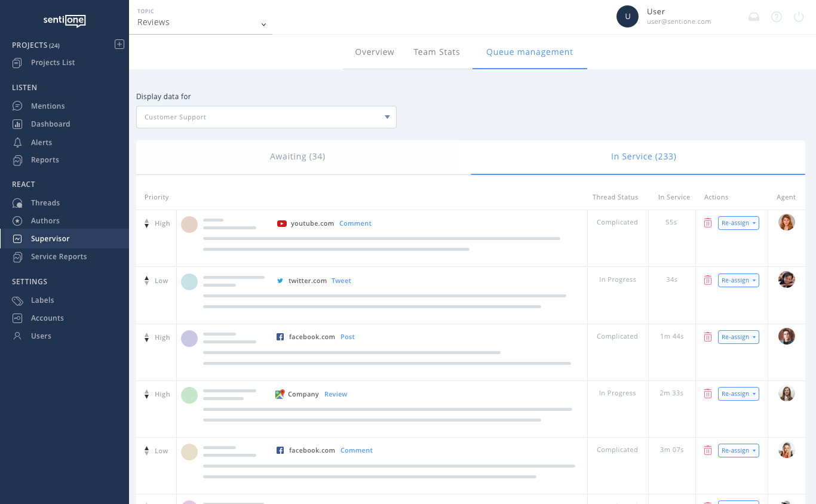Click the inbox icon near the user avatar
Screen dimensions: 816x504
coord(753,17)
